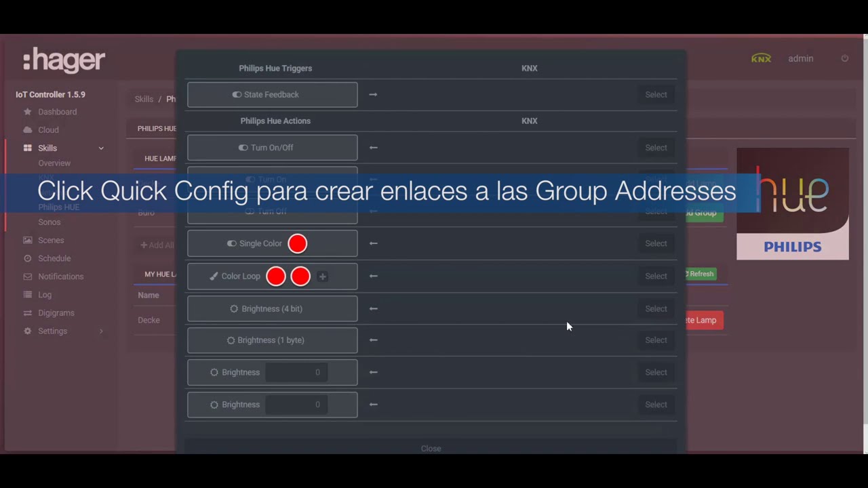868x488 pixels.
Task: Select KNX address for Turn On/Off
Action: click(x=656, y=148)
